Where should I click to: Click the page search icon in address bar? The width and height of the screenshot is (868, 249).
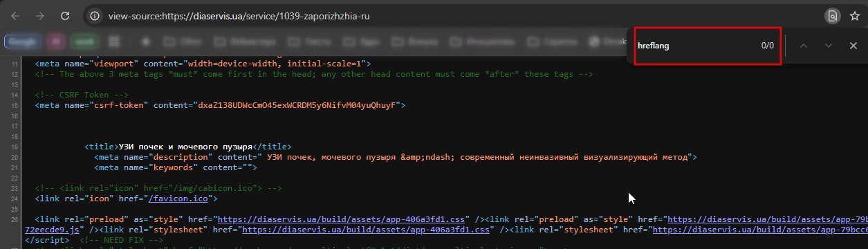click(x=833, y=15)
